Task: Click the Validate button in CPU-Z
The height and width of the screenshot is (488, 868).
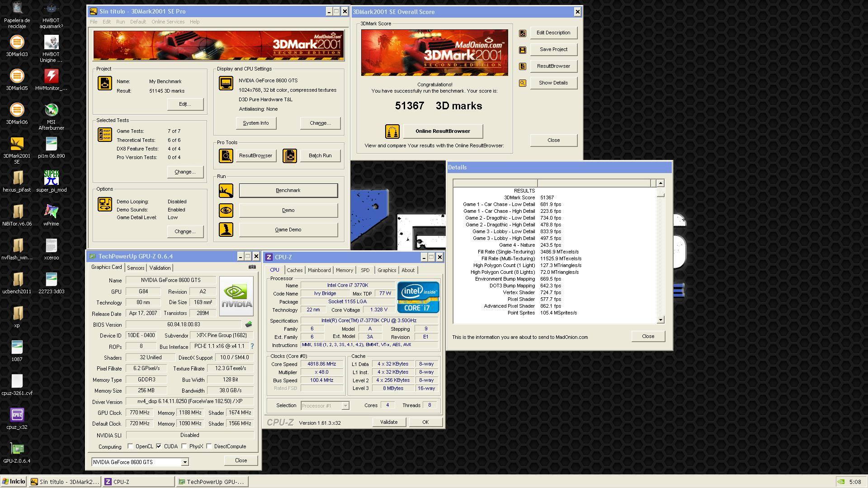Action: pos(389,422)
